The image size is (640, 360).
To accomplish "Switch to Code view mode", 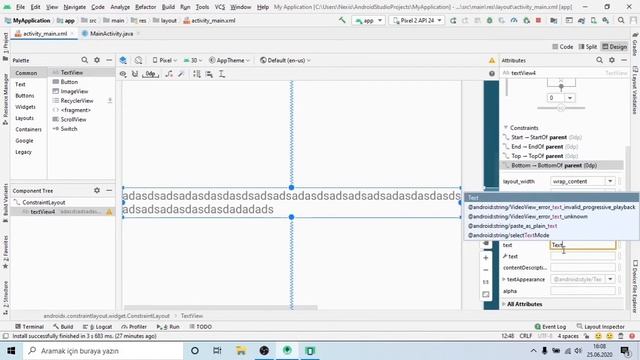I will (563, 47).
